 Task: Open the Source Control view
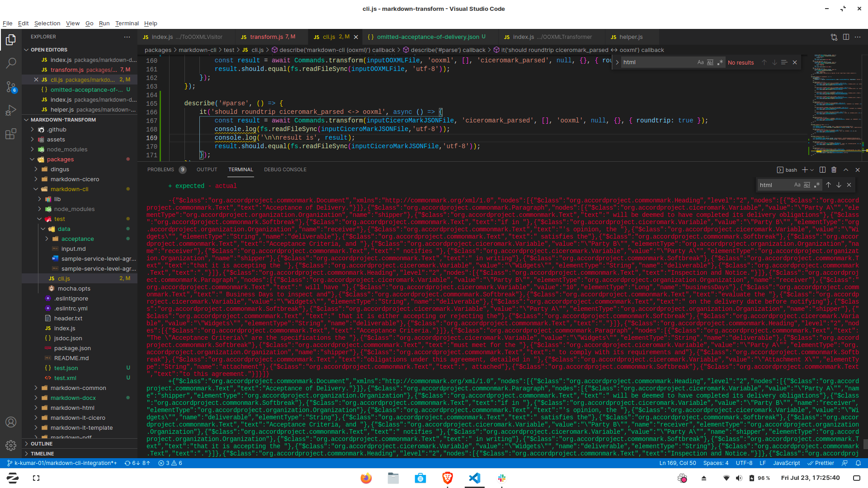coord(11,87)
